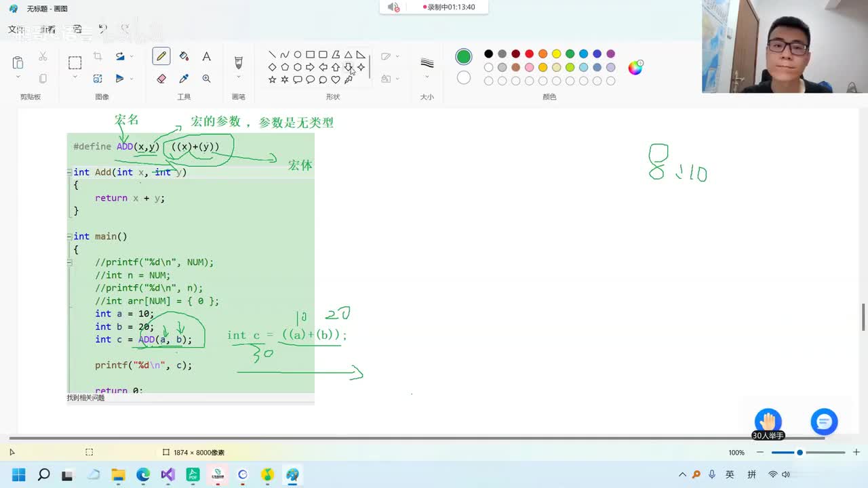Click the Copy icon
The image size is (868, 488).
click(43, 79)
